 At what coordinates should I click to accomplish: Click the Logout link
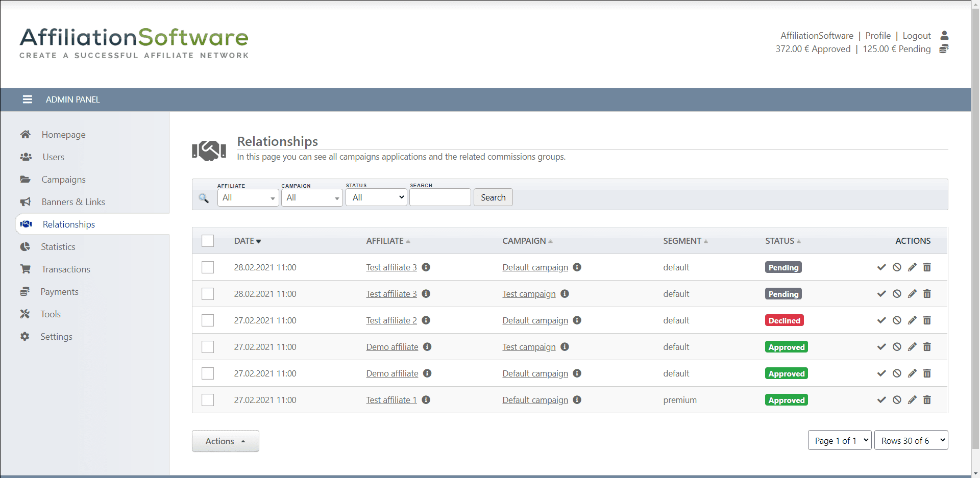pos(917,36)
